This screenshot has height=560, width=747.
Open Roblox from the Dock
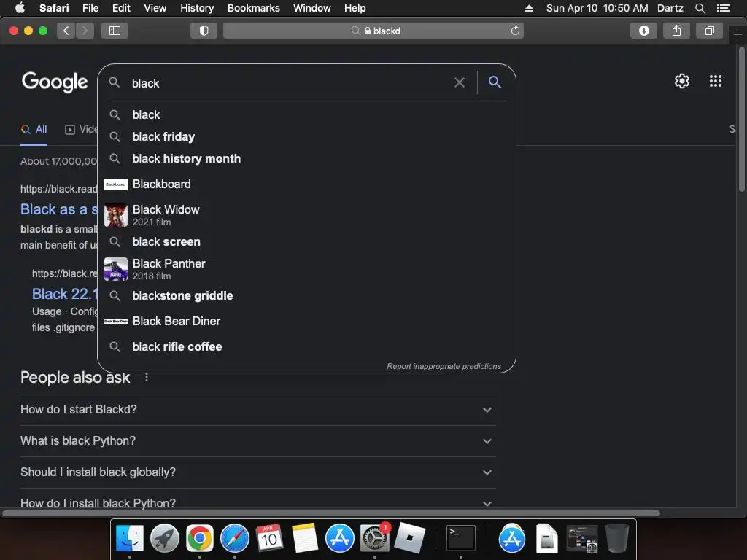pyautogui.click(x=410, y=539)
